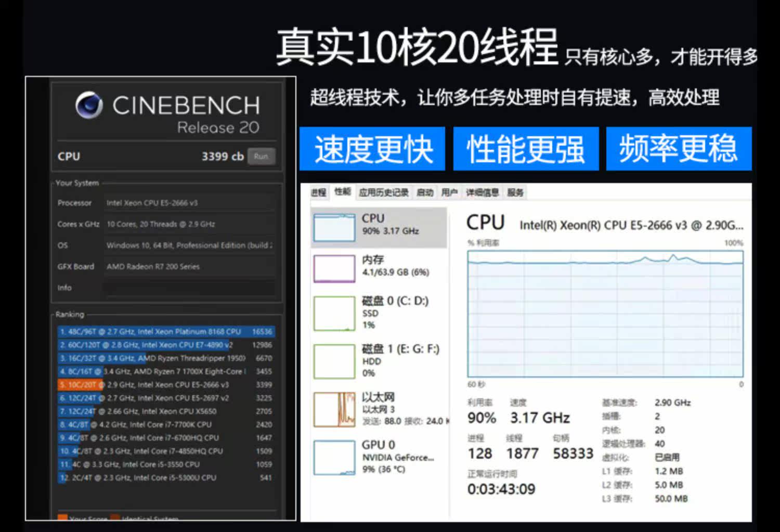This screenshot has width=780, height=532.
Task: Select ranking row 11 Core i5-3550
Action: (166, 464)
